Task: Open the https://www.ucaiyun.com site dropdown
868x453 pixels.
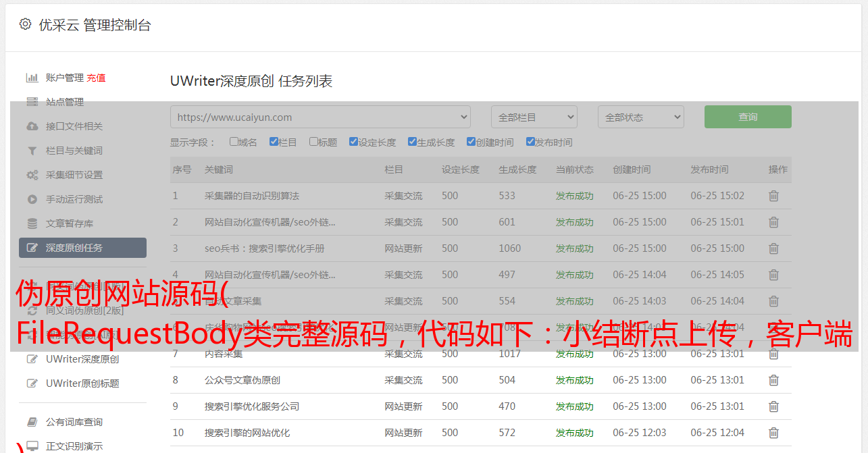Action: (x=320, y=117)
